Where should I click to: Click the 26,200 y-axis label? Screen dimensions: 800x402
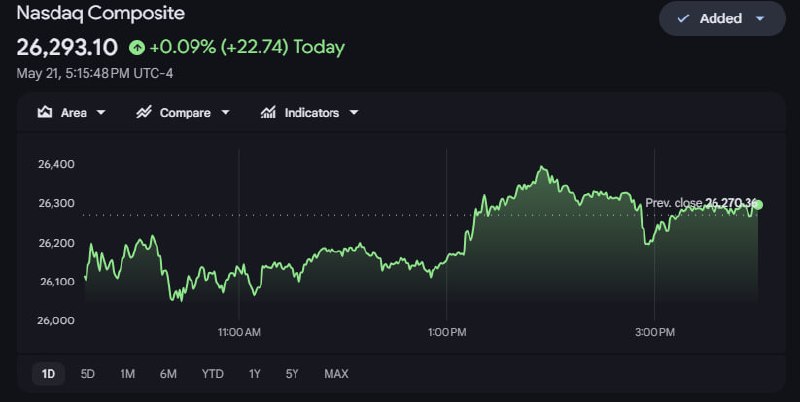point(56,243)
